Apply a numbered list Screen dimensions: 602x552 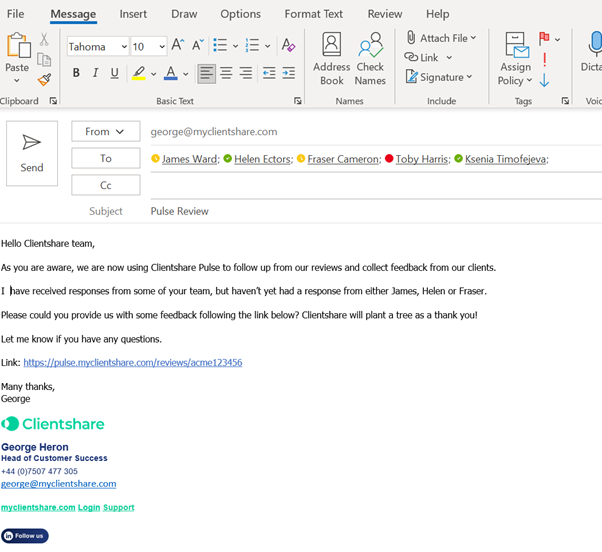pyautogui.click(x=252, y=45)
